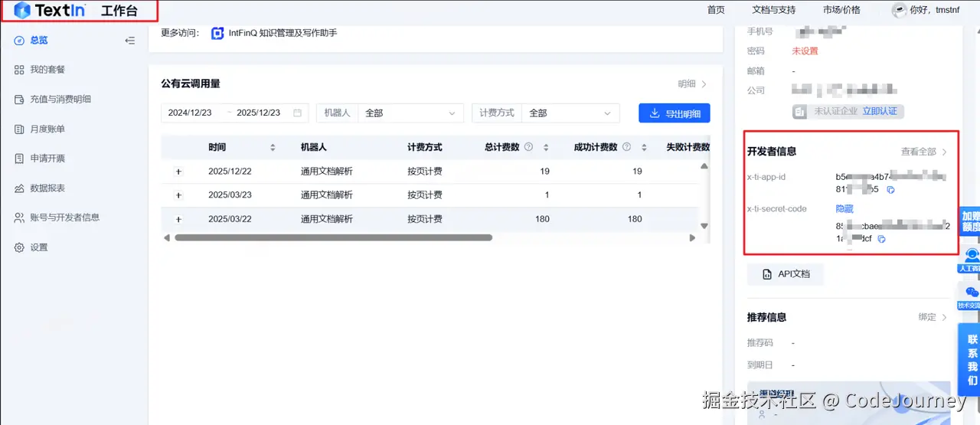
Task: Toggle 隐藏 to hide the secret code
Action: (x=844, y=209)
